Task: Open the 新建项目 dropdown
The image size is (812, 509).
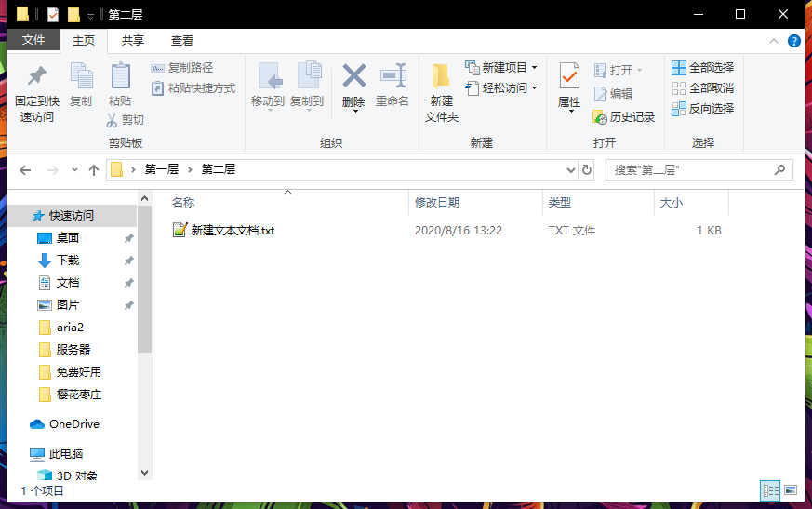Action: (x=501, y=67)
